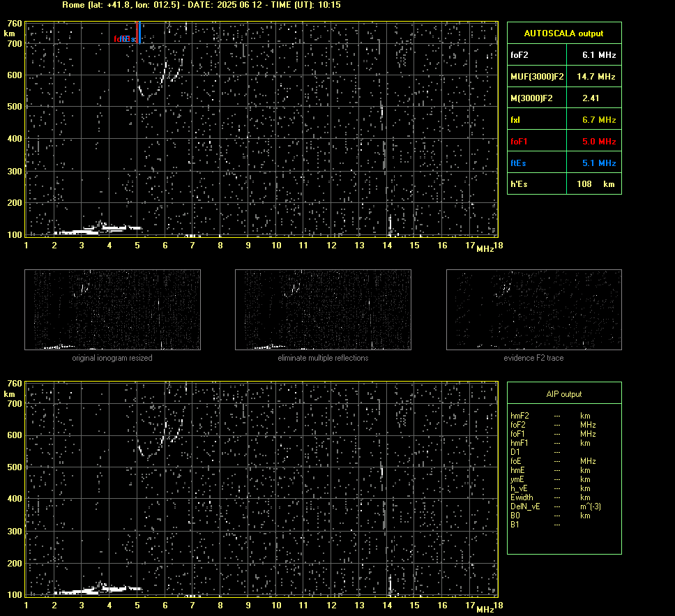Viewport: 675px width, 616px height.
Task: Open the eliminate multiple reflections thumbnail
Action: [323, 309]
